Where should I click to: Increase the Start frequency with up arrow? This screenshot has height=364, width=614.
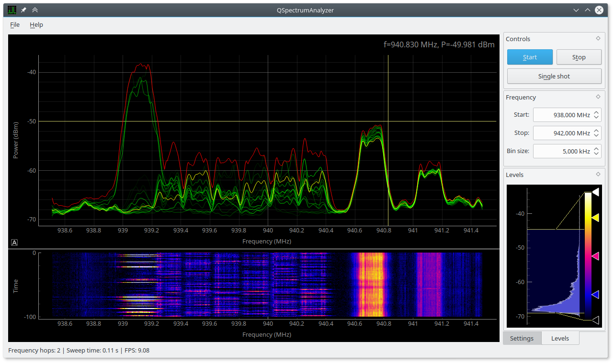pos(596,112)
